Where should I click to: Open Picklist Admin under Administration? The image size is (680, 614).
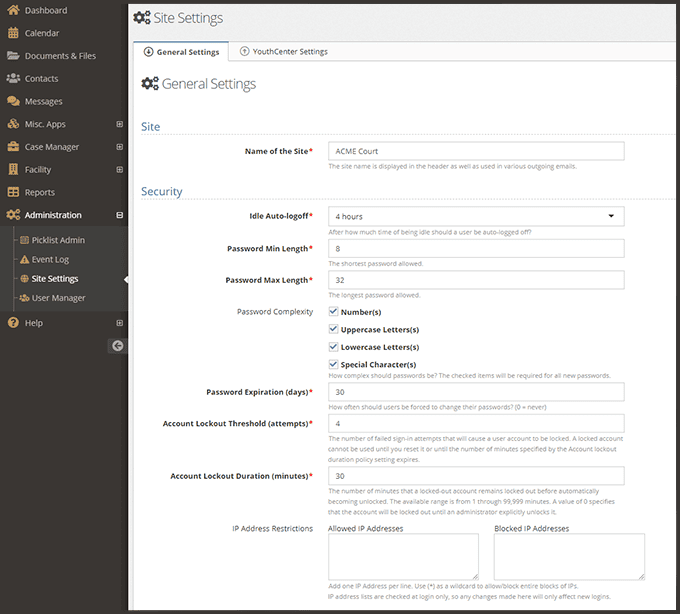click(58, 240)
